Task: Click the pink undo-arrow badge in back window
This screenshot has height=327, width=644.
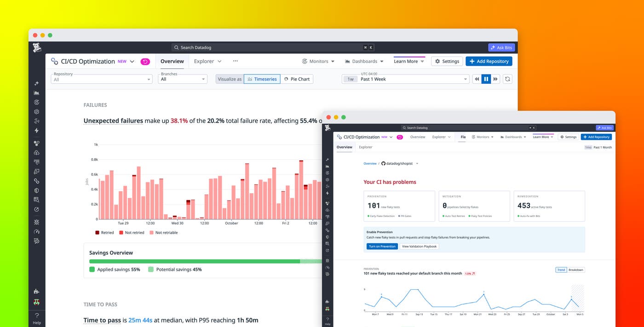Action: tap(145, 62)
